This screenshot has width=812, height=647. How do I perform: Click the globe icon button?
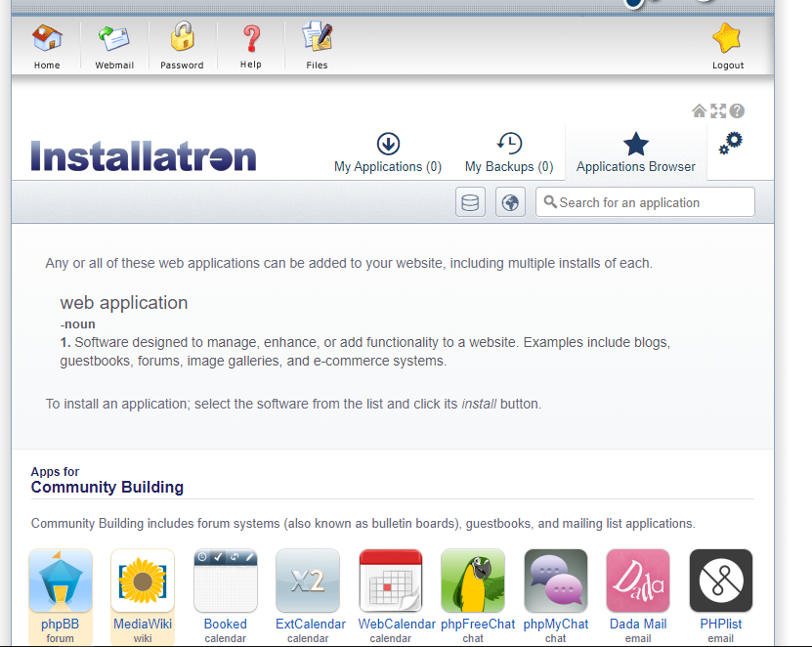pos(510,202)
